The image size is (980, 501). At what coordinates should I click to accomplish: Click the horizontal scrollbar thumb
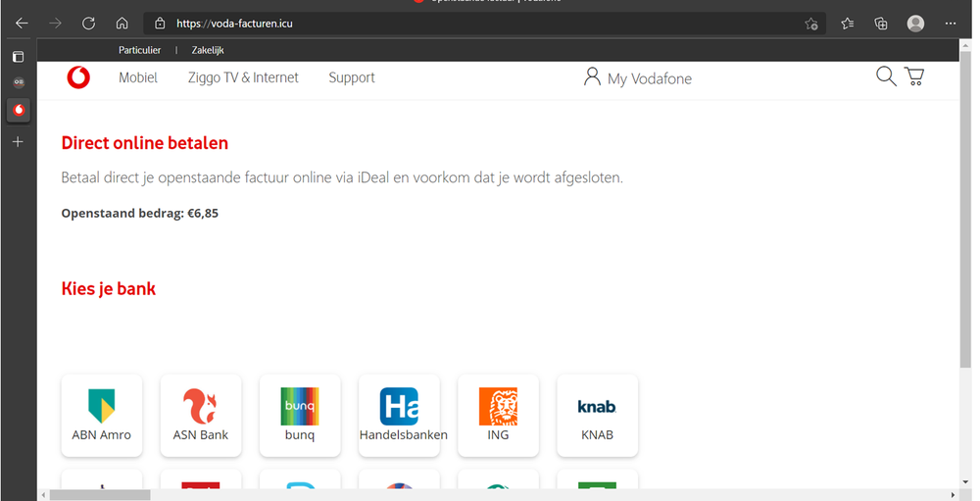[100, 495]
